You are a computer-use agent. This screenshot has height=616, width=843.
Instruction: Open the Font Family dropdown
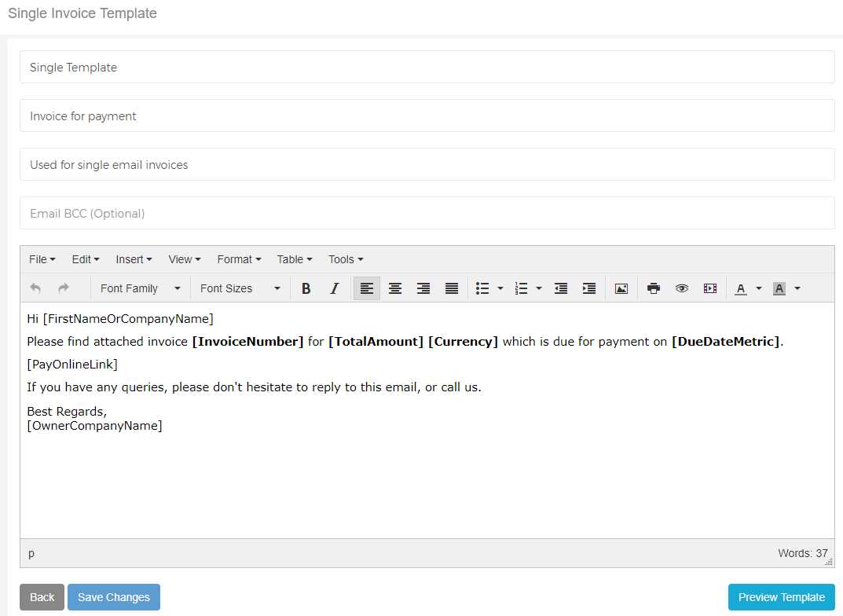tap(141, 288)
